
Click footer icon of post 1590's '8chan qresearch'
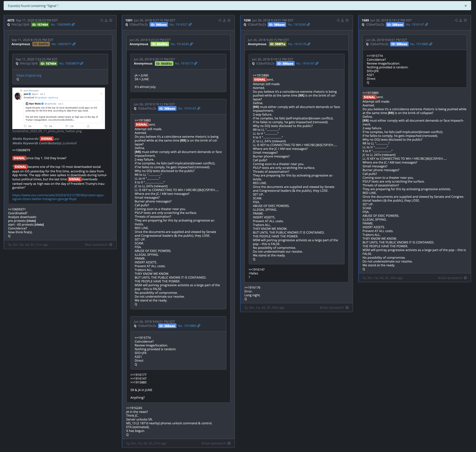click(x=347, y=308)
